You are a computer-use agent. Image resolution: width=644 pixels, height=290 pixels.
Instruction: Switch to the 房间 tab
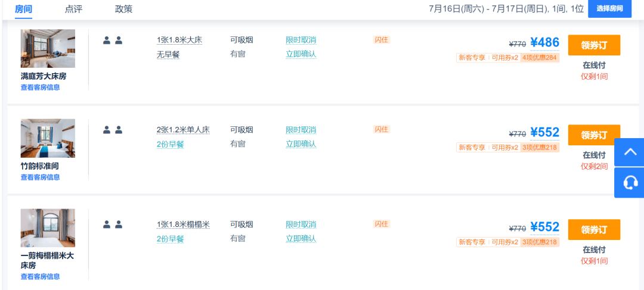pos(23,9)
